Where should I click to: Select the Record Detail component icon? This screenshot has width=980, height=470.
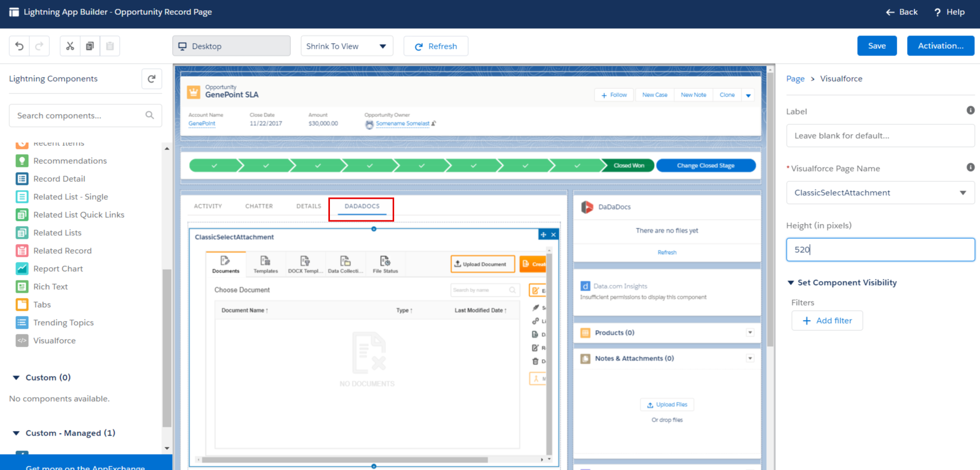coord(22,179)
